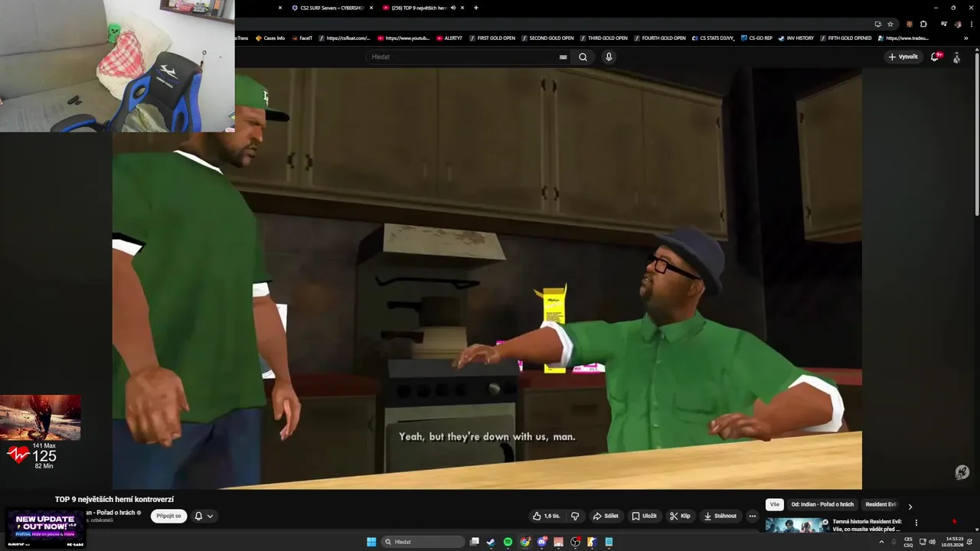This screenshot has width=980, height=551.
Task: Open the CS-GO REP bookmark
Action: (x=757, y=38)
